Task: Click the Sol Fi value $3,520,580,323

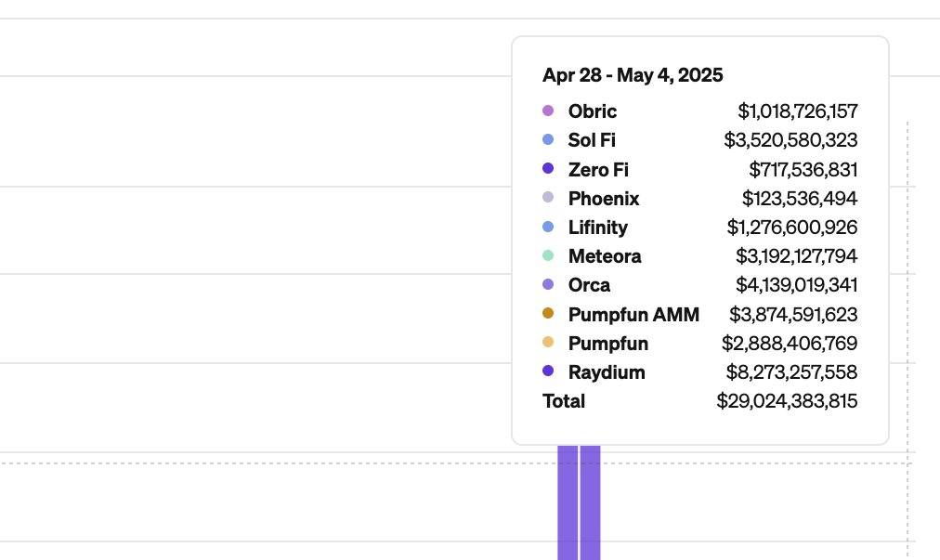Action: (790, 140)
